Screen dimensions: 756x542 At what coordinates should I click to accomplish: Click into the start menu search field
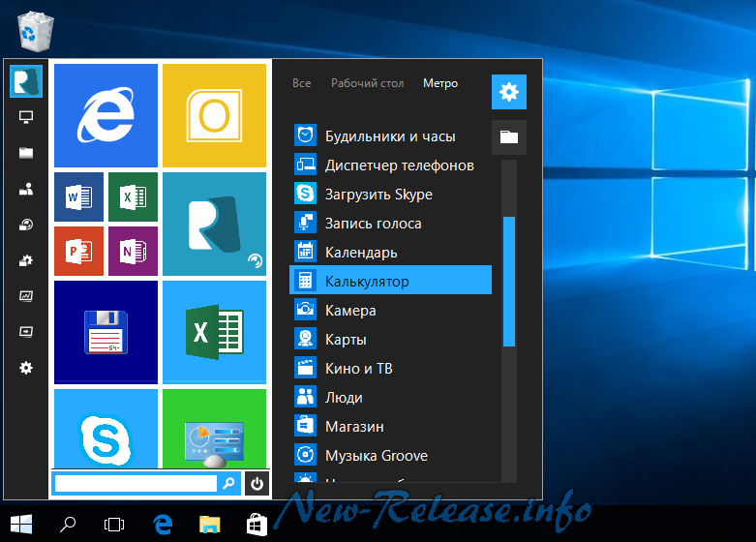click(x=136, y=483)
